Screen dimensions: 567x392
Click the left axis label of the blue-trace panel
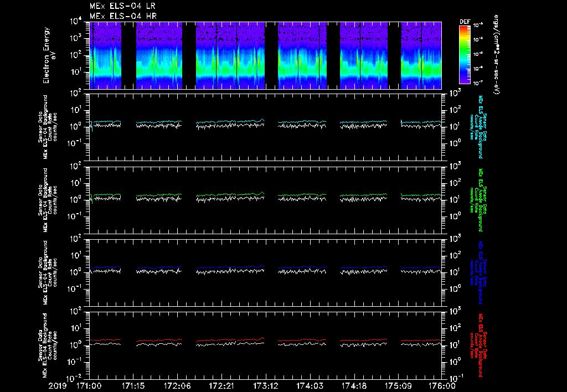[48, 272]
